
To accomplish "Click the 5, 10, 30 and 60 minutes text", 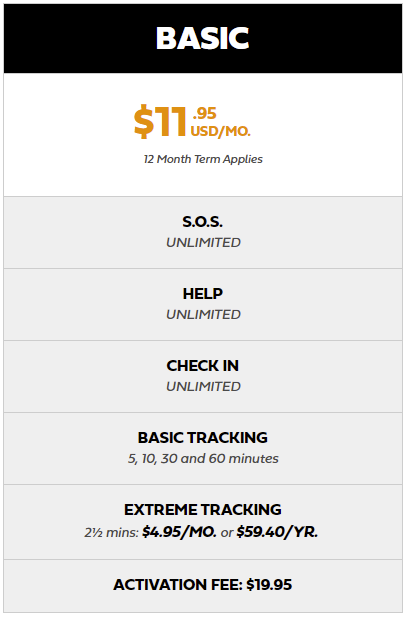I will (203, 459).
